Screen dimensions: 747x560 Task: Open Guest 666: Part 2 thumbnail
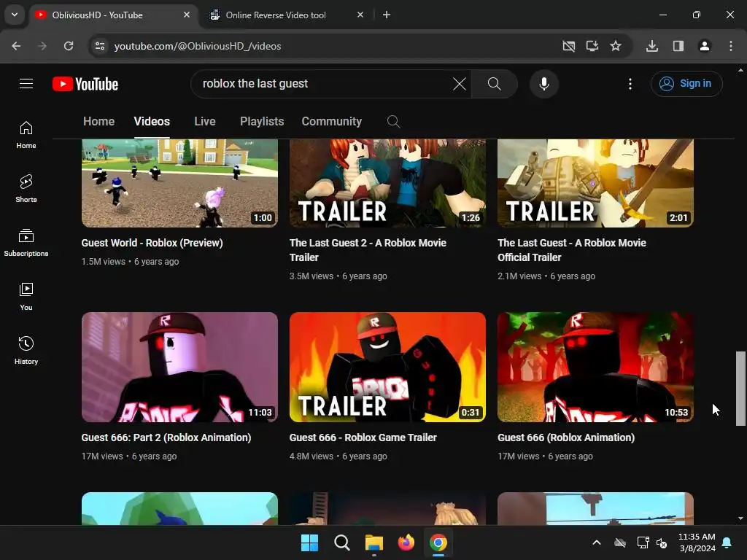tap(179, 367)
